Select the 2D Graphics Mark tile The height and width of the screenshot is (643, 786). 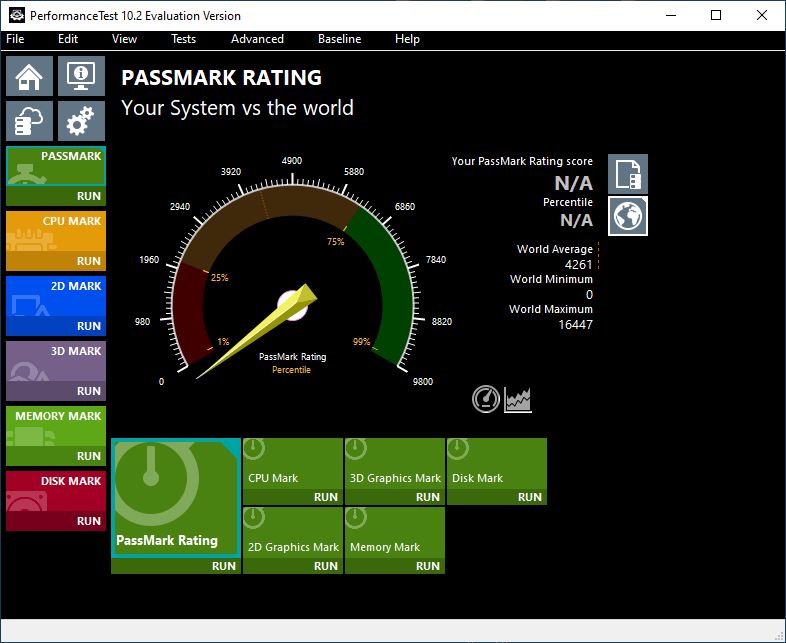coord(293,533)
